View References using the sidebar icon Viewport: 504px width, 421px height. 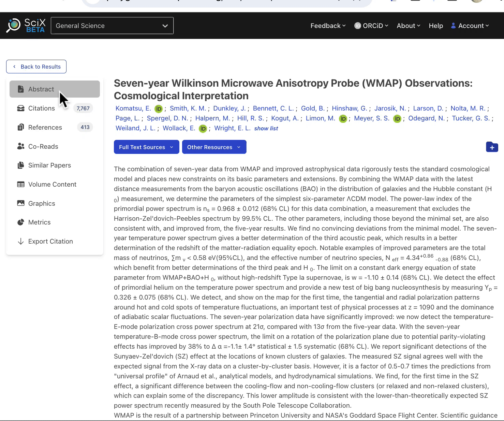click(45, 127)
